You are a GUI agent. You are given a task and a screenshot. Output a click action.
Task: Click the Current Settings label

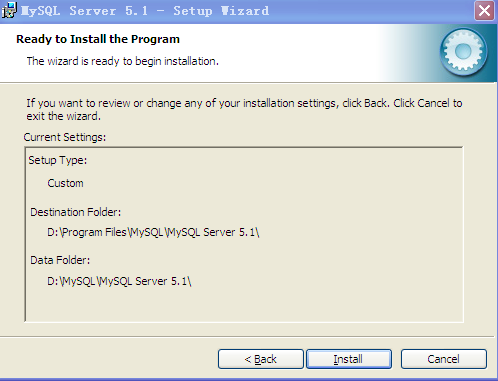pyautogui.click(x=65, y=137)
